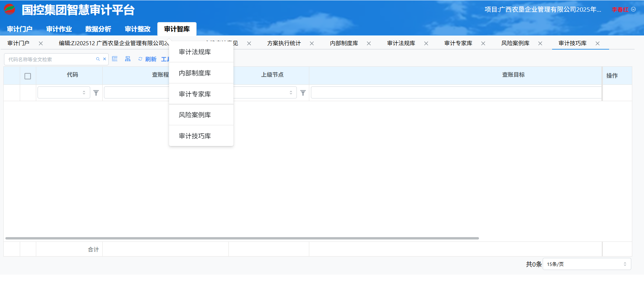Toggle the select-all checkbox in table header
Image resolution: width=644 pixels, height=281 pixels.
tap(28, 76)
